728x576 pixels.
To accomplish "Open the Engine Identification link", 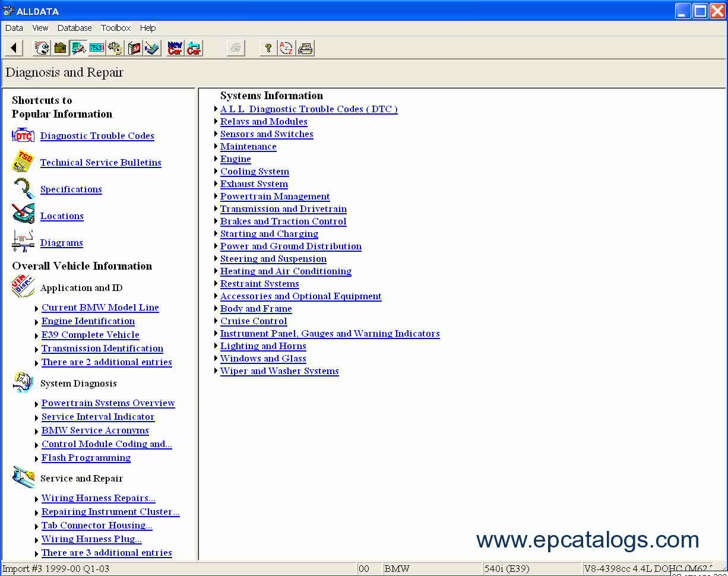I will click(88, 321).
